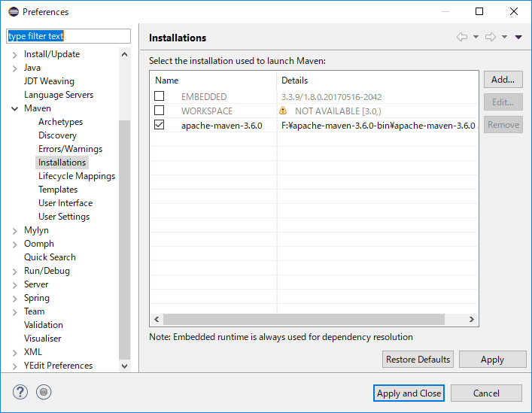Screen dimensions: 532x413
Task: Select User Settings under Maven
Action: [x=64, y=217]
